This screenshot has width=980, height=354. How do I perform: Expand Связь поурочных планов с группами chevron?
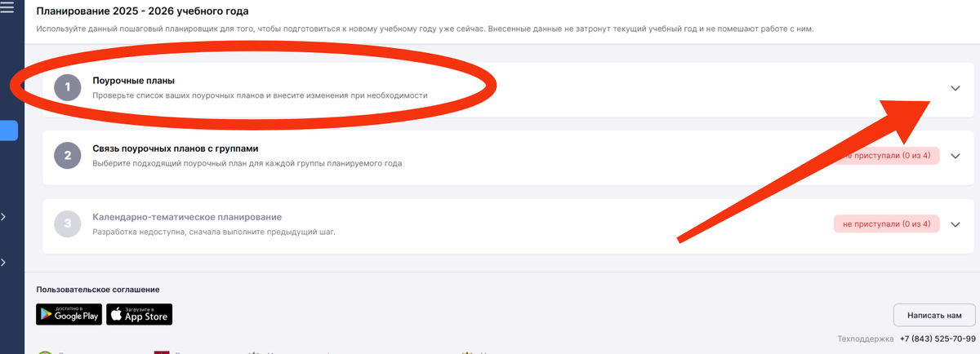click(x=955, y=156)
